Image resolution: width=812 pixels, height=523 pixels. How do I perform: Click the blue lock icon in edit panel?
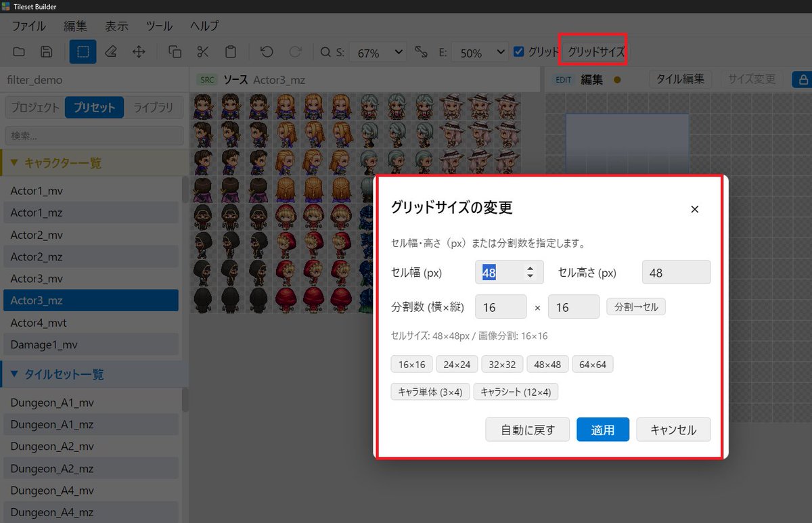[803, 79]
